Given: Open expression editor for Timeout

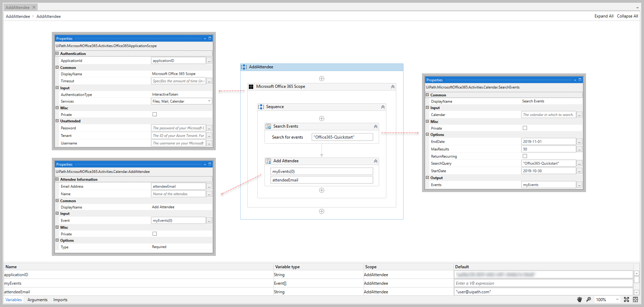Looking at the screenshot, I should [x=209, y=81].
